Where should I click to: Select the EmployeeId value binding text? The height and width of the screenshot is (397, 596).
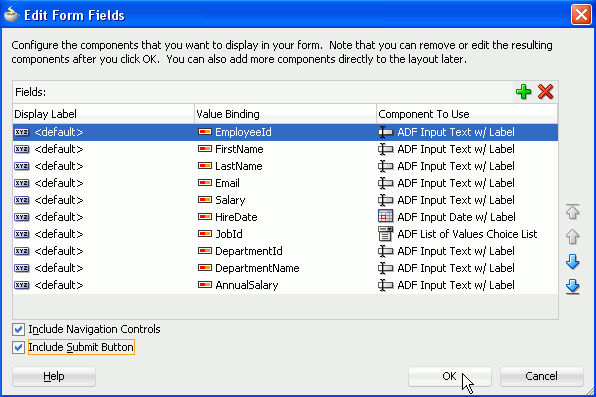pyautogui.click(x=243, y=132)
